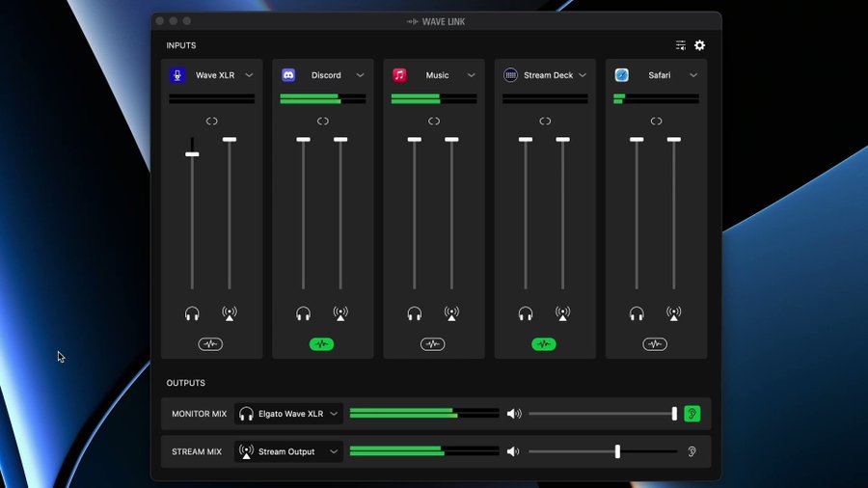
Task: Mute Discord in monitor headphones
Action: 304,313
